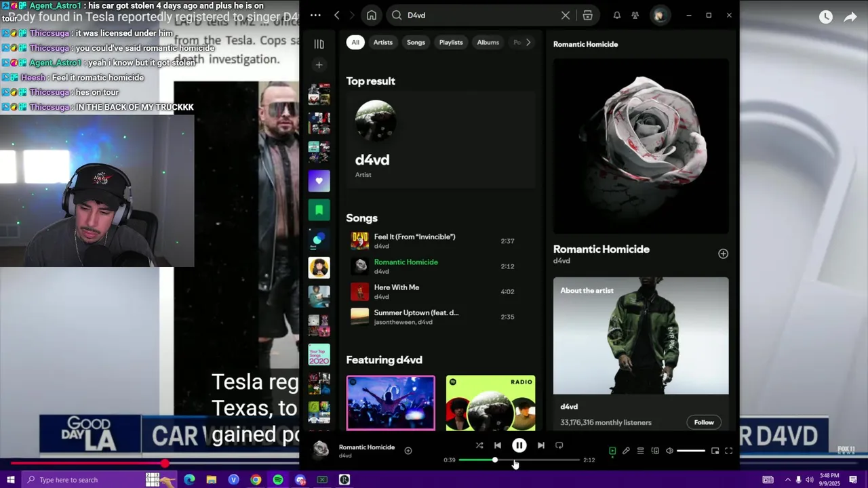Expand Your Library sidebar

(x=319, y=44)
